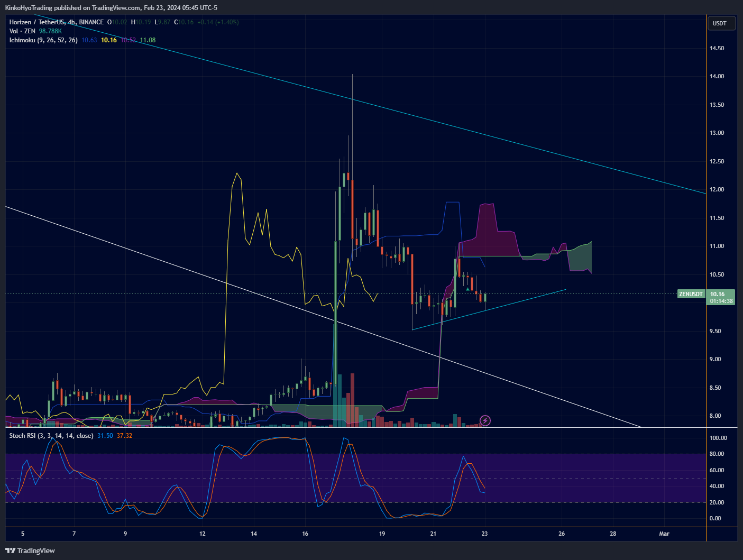Click the volume value 98.788K
This screenshot has height=560, width=743.
tap(50, 31)
